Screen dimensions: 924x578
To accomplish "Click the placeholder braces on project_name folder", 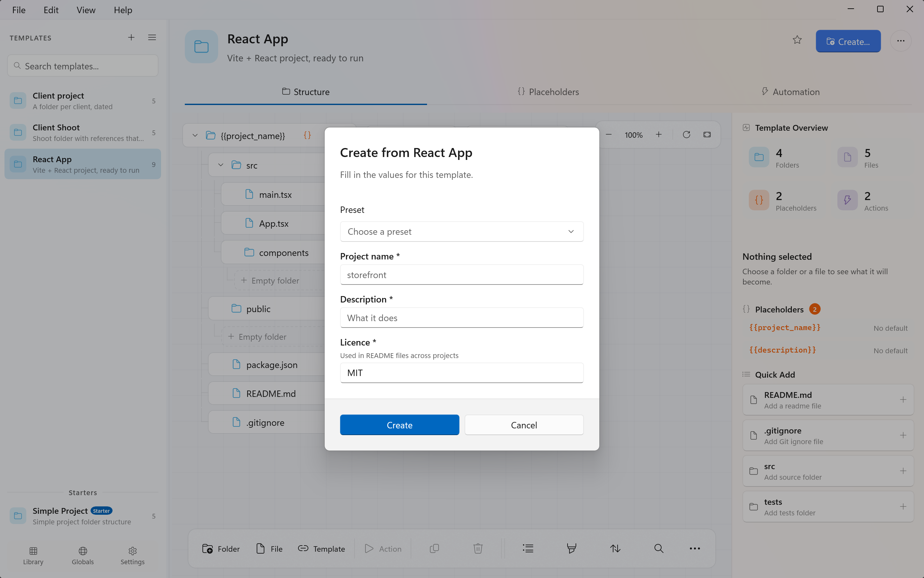I will [307, 135].
